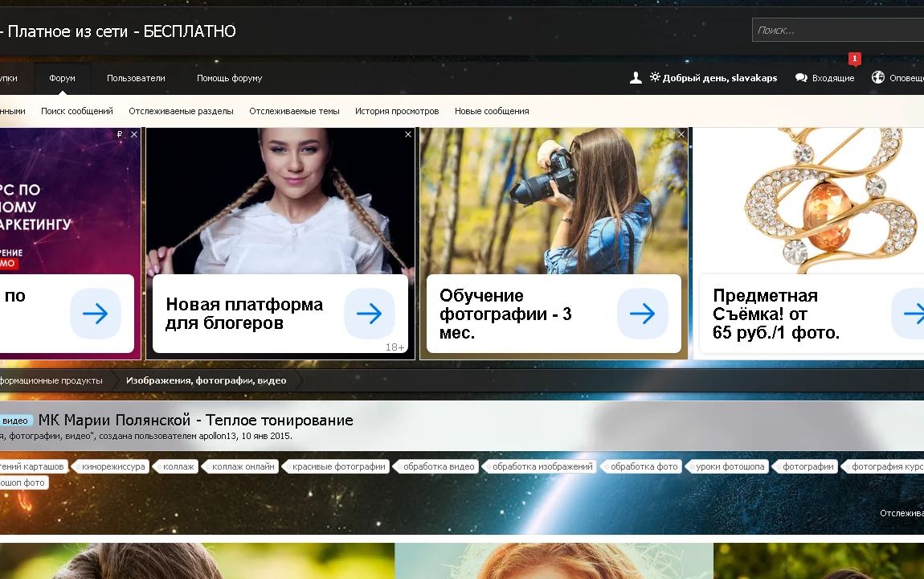The height and width of the screenshot is (579, 924).
Task: Select the Изображения, фотографии, видео breadcrumb
Action: [206, 380]
